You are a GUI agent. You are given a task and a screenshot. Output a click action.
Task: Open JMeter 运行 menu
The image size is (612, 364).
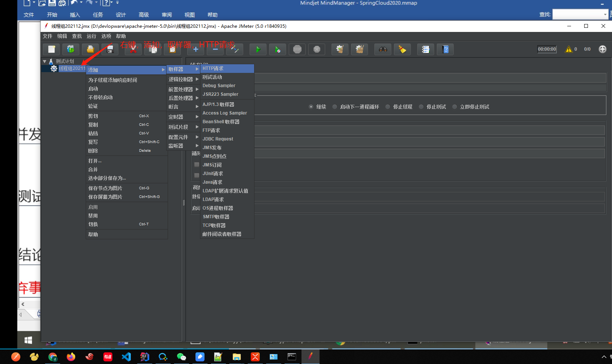(x=91, y=36)
